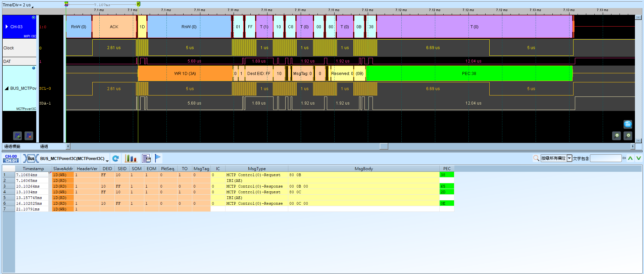
Task: Open settings gear for BUS_MCTPoverI3C channel
Action: (34, 68)
